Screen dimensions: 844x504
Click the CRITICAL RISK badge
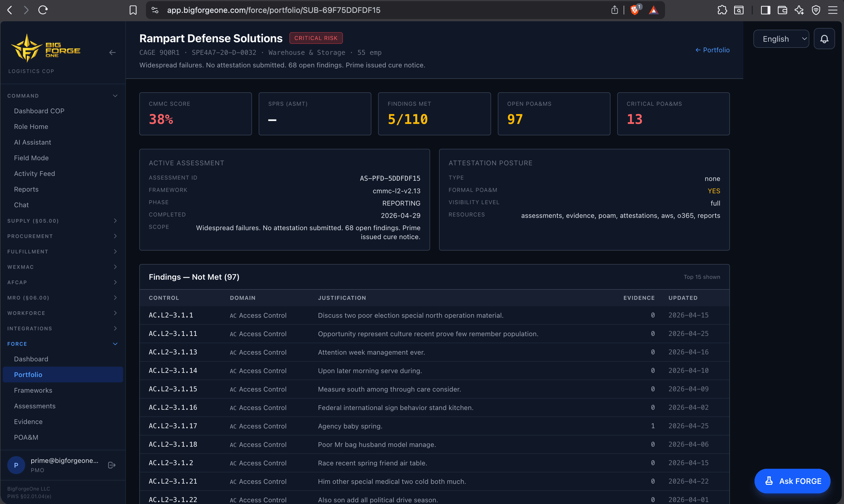point(316,38)
